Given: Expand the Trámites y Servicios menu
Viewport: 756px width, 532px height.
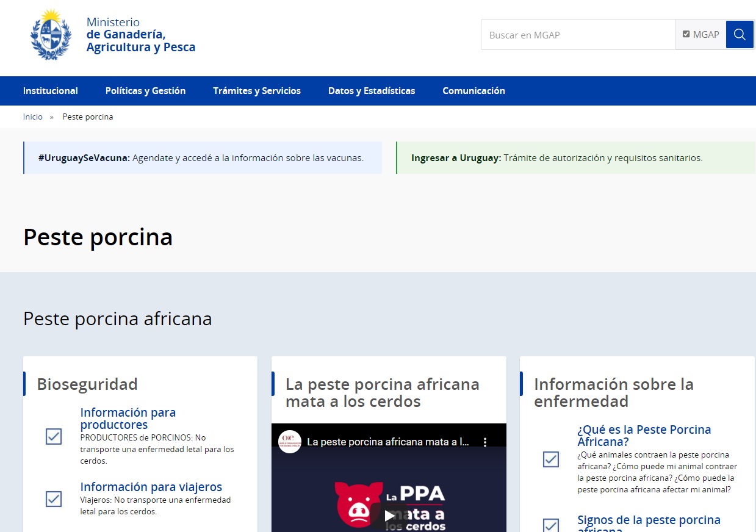Looking at the screenshot, I should point(257,91).
